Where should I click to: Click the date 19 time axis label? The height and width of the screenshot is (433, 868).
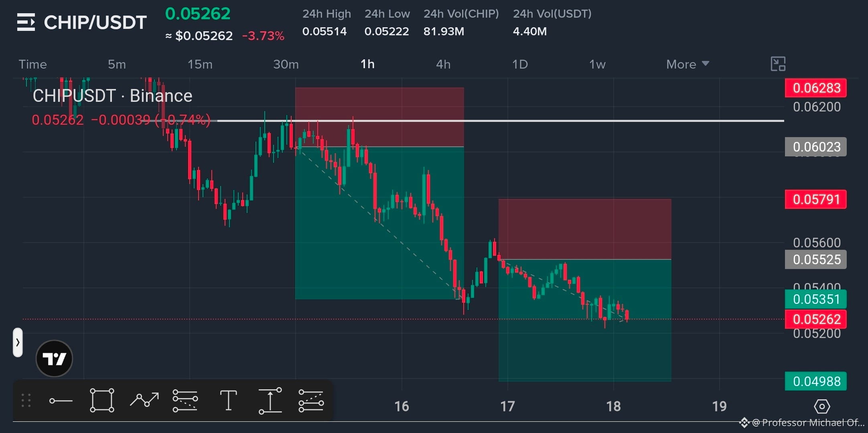coord(719,407)
